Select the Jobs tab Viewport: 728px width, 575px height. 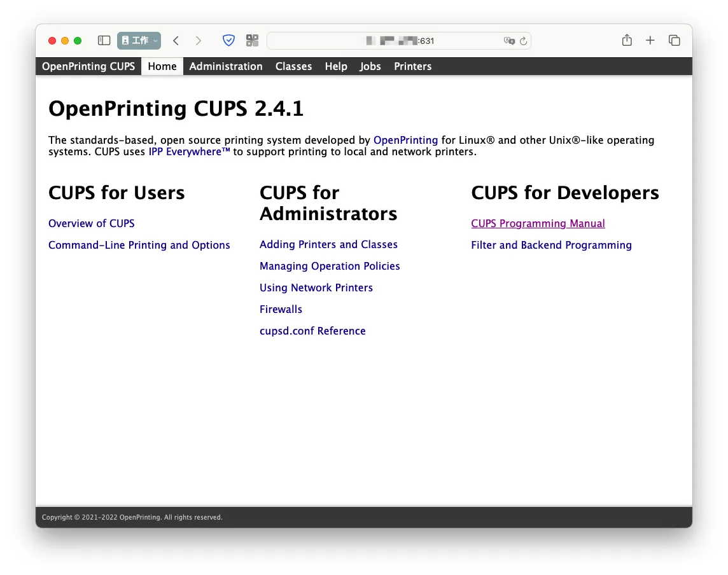[370, 66]
